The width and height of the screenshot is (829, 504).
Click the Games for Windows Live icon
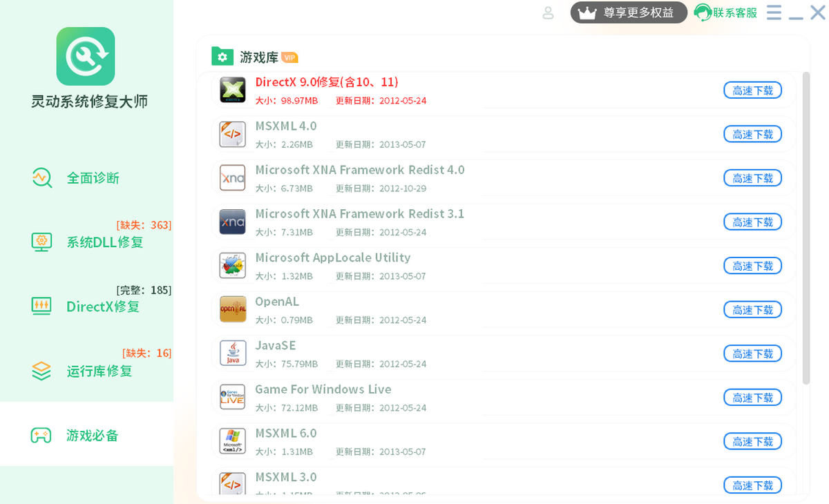click(232, 397)
